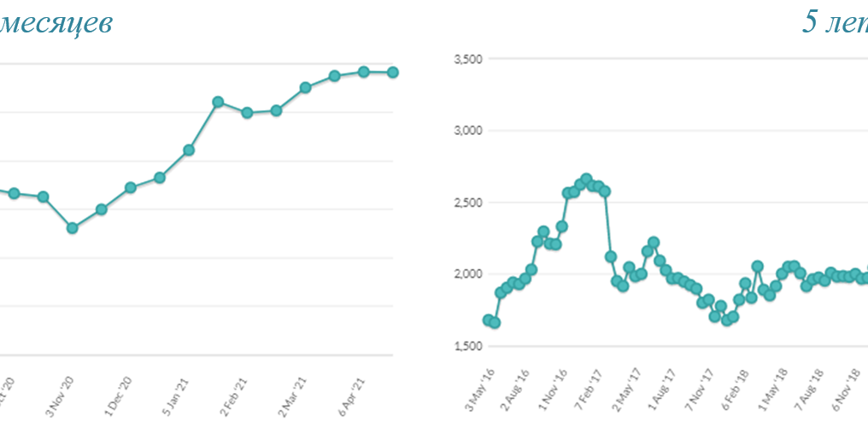Select the "6 Apr '21" date label
Viewport: 868px width, 434px height.
354,393
